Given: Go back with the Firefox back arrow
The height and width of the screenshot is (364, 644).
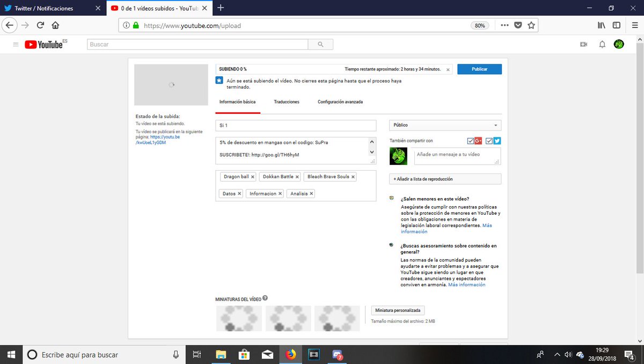Looking at the screenshot, I should [x=10, y=25].
